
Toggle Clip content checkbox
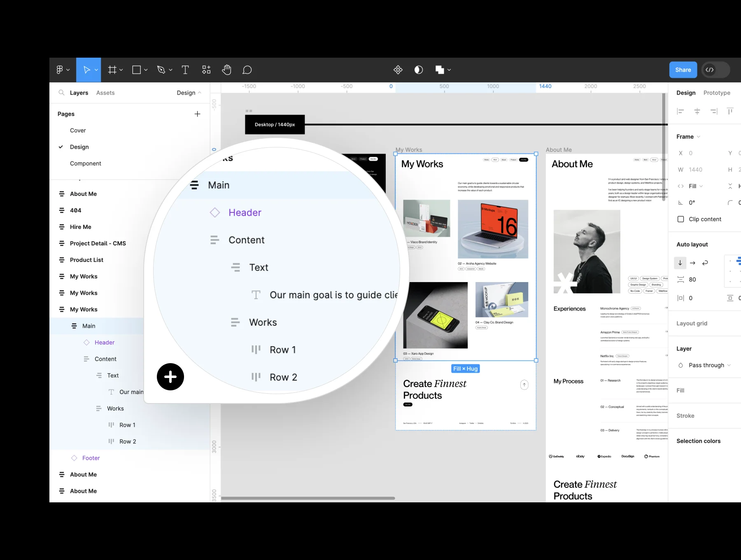click(x=681, y=219)
